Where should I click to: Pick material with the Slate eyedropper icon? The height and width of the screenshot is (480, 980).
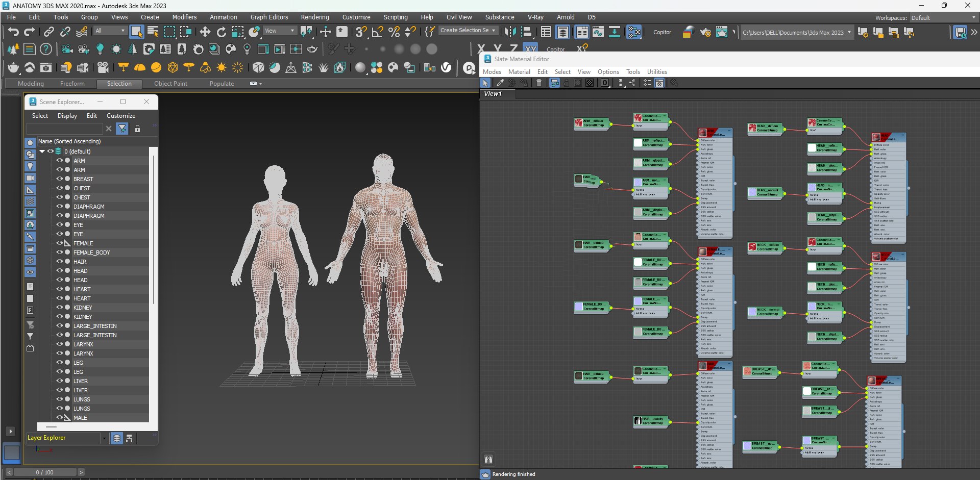pyautogui.click(x=500, y=83)
